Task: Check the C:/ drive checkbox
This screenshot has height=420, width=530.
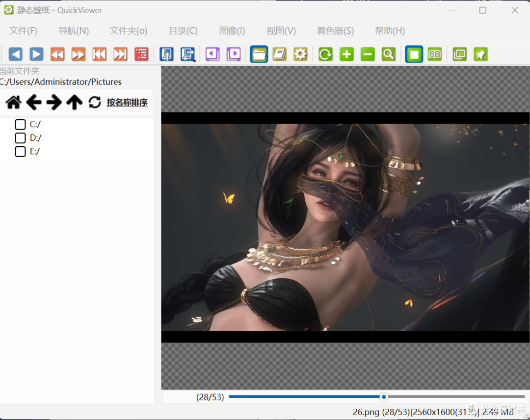Action: coord(20,124)
